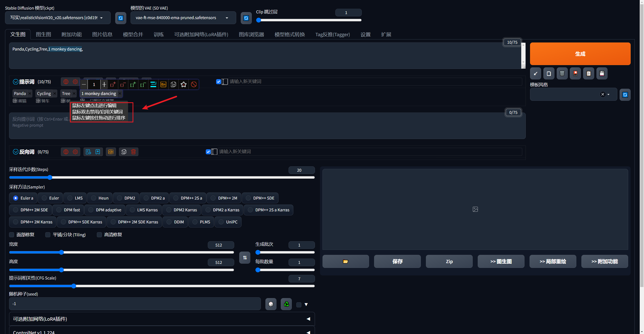Image resolution: width=644 pixels, height=334 pixels.
Task: Open the SD VAE model dropdown
Action: click(x=183, y=18)
